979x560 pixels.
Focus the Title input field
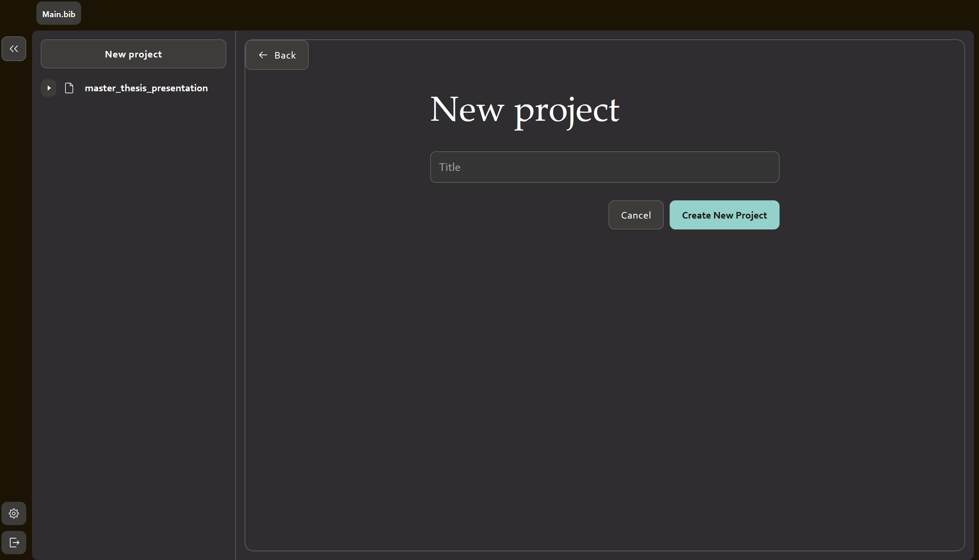[x=604, y=167]
